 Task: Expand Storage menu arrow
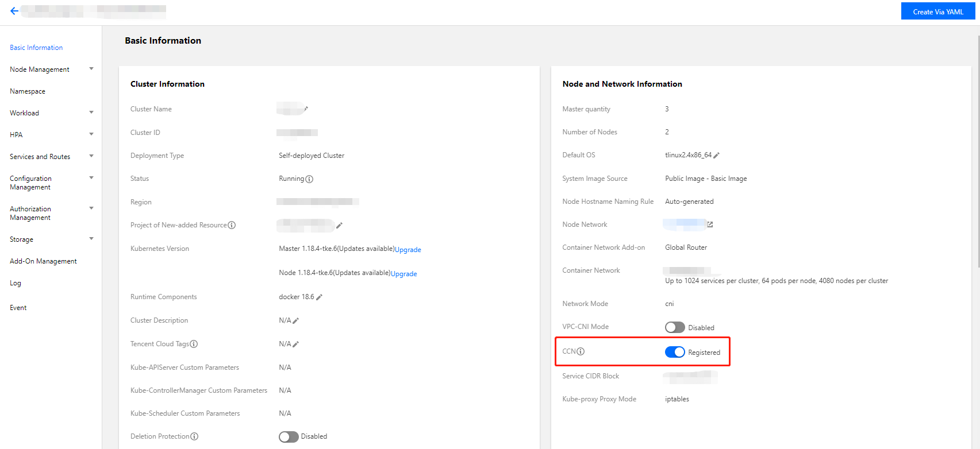coord(91,239)
